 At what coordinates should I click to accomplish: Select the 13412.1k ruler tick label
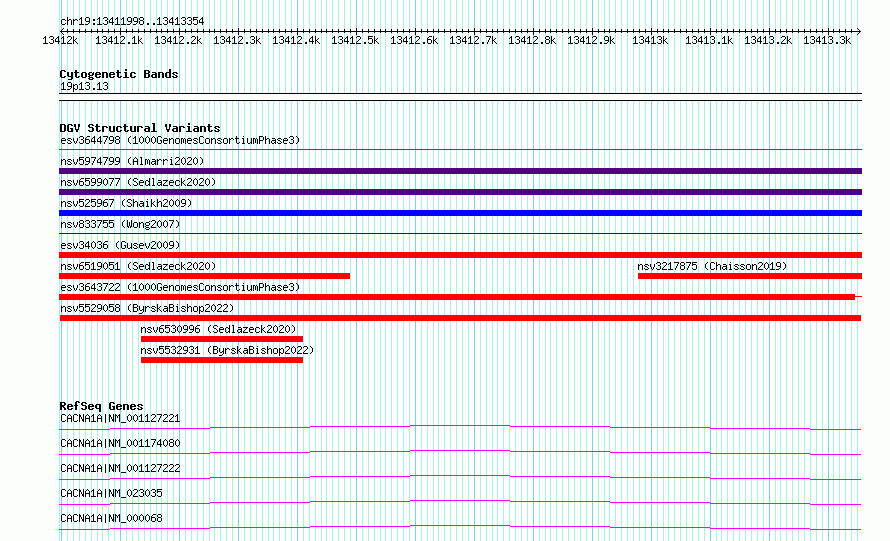tap(119, 40)
